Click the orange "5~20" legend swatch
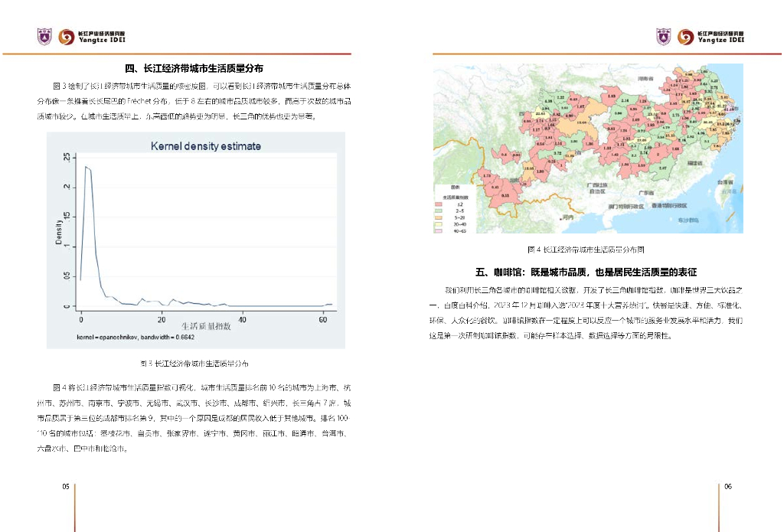 coord(439,217)
